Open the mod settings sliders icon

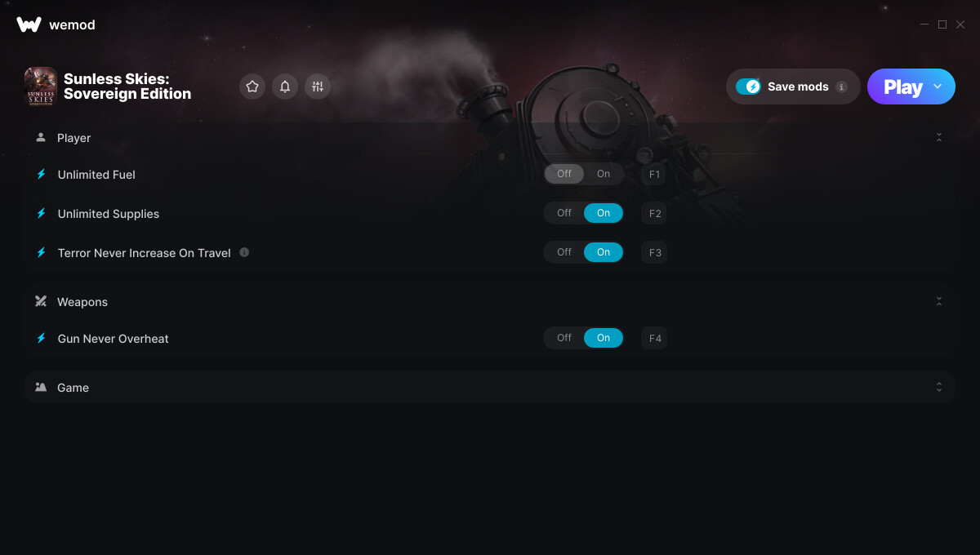pyautogui.click(x=318, y=87)
